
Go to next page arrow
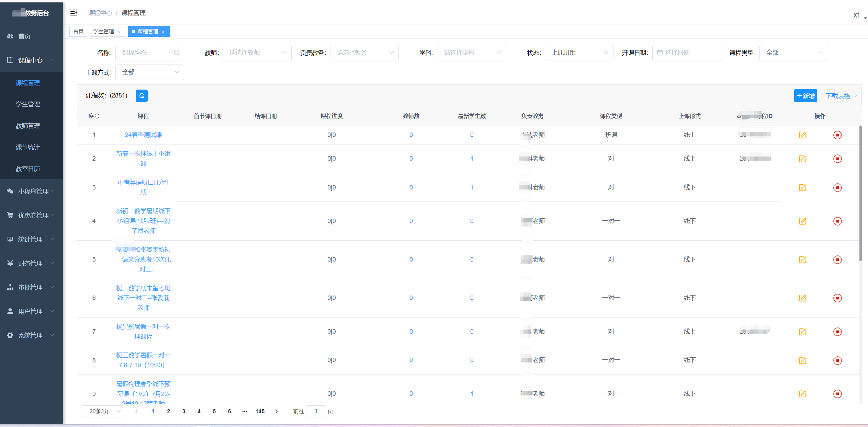tap(277, 411)
